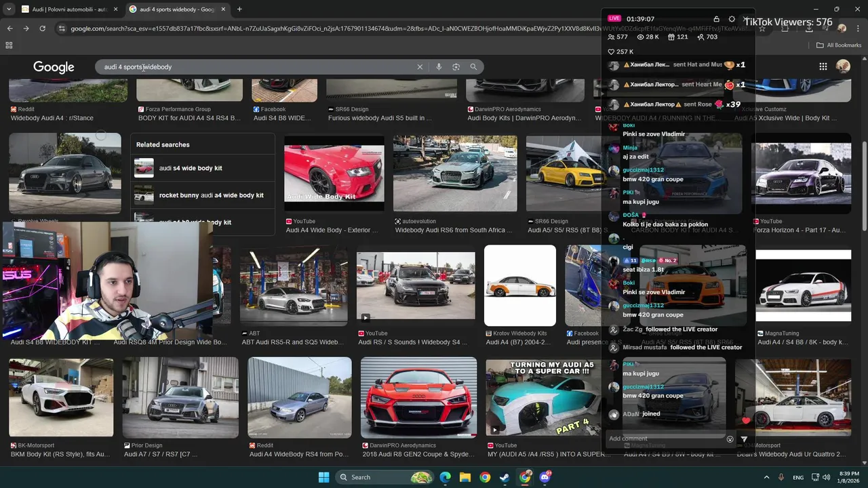Open the Google apps grid

[823, 66]
